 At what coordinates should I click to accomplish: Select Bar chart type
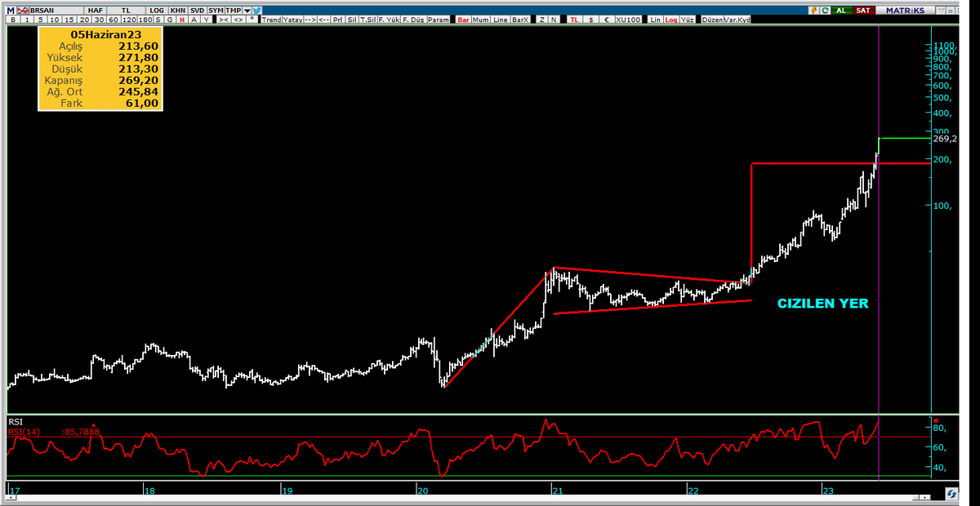pos(463,20)
